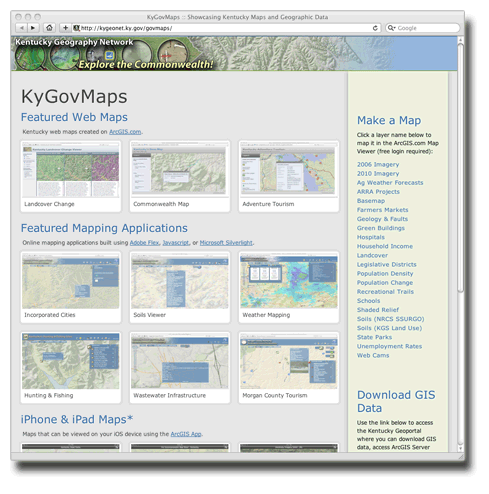
Task: Click the plus add bookmark button
Action: point(66,28)
